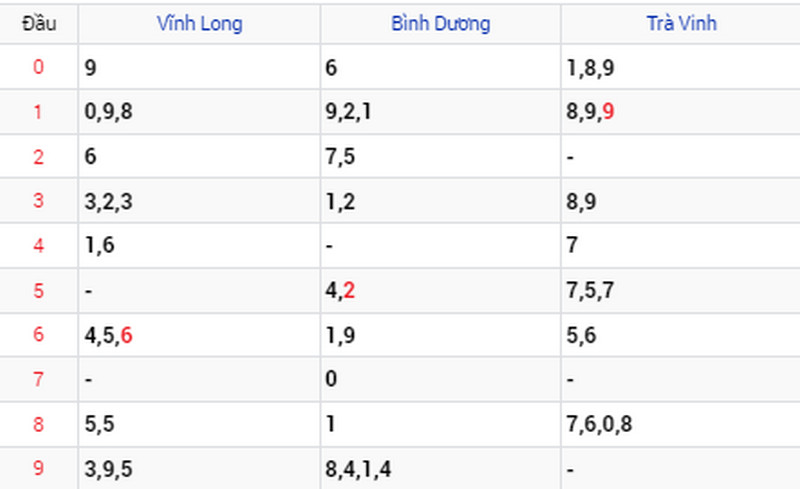Click Bình Dương cell showing 9,2,1
800x489 pixels.
pyautogui.click(x=441, y=112)
